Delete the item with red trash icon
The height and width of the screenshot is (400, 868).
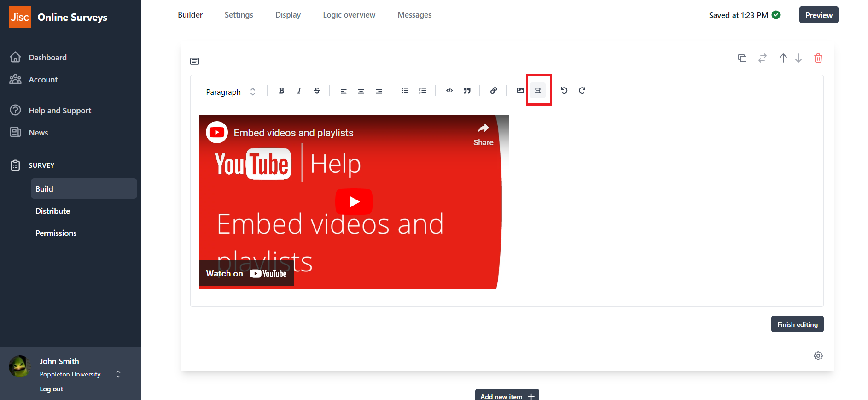818,58
